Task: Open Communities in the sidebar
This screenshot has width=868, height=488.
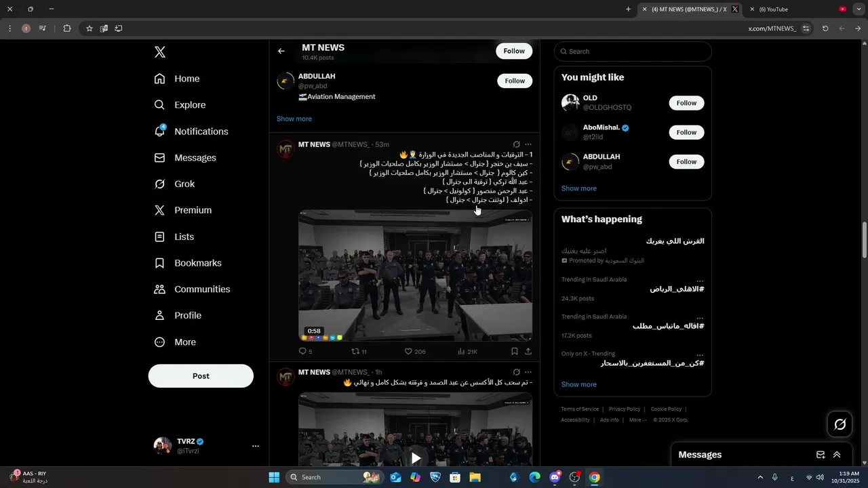Action: [192, 289]
